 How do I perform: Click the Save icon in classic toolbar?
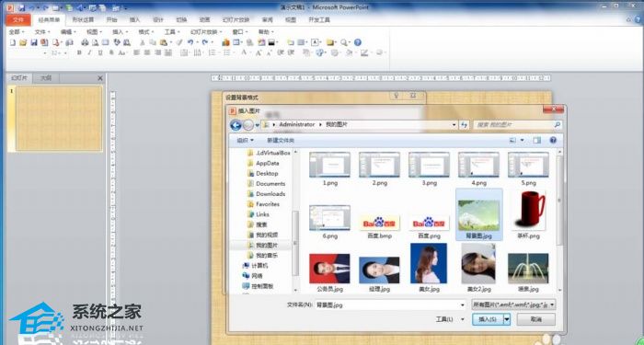(x=34, y=42)
